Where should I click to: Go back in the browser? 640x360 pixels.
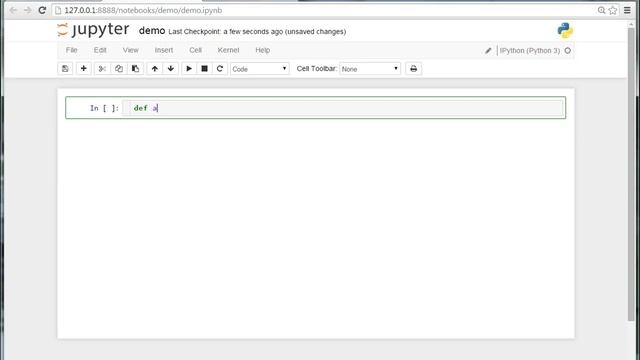pyautogui.click(x=13, y=10)
